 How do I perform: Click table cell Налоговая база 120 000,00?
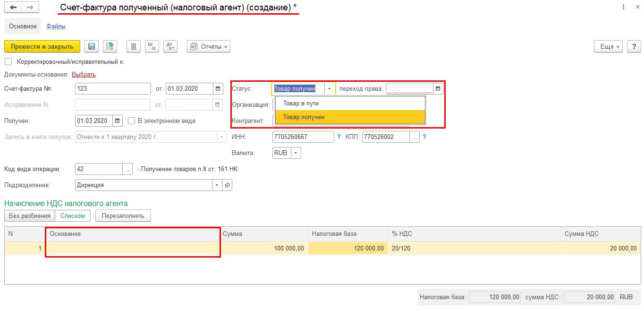click(347, 248)
